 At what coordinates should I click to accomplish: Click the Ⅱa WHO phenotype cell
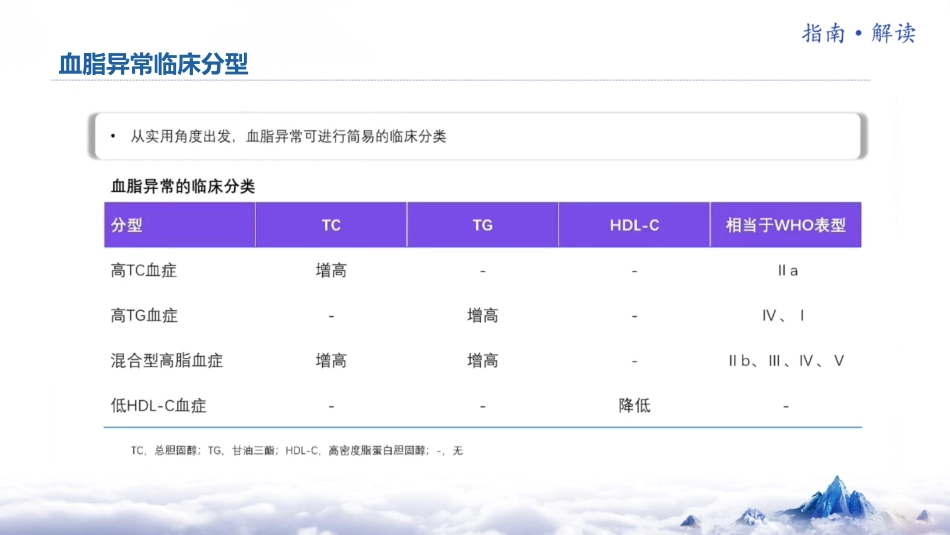coord(787,271)
